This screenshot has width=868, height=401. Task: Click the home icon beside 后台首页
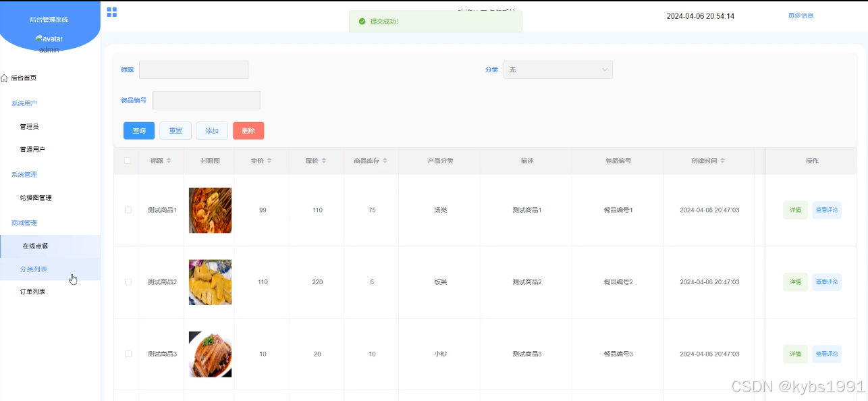(x=5, y=78)
